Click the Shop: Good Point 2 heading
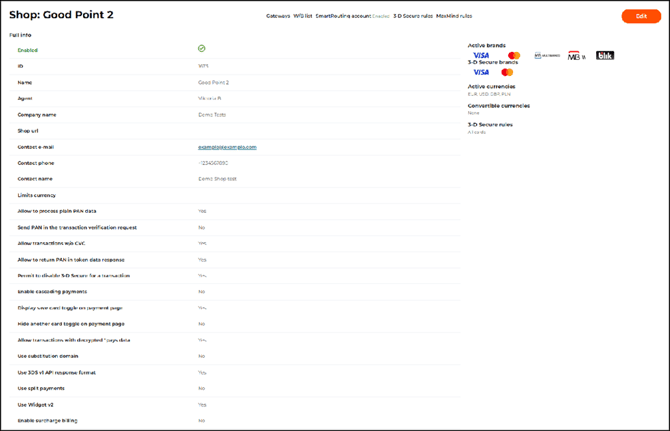 pos(61,15)
